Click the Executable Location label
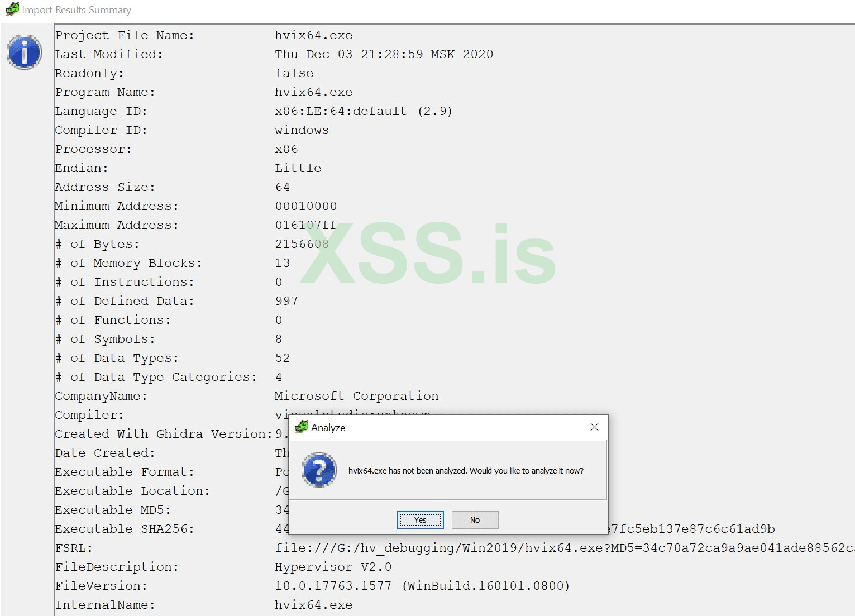Viewport: 855px width, 616px height. [132, 491]
